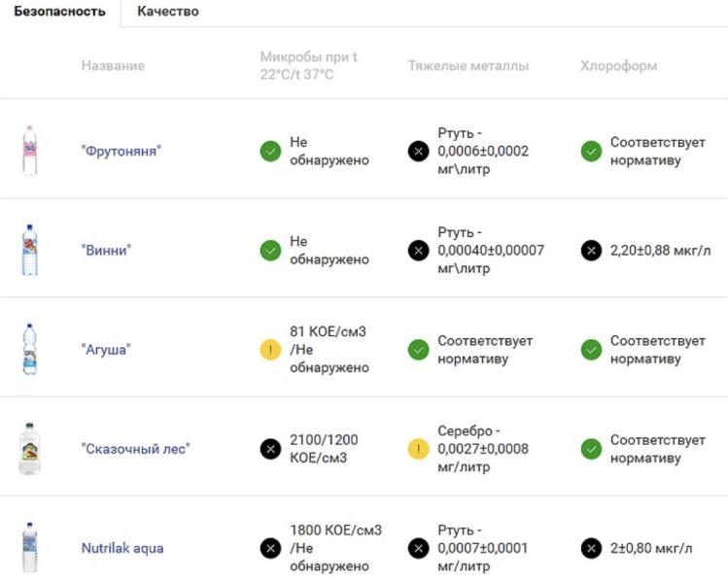Image resolution: width=728 pixels, height=583 pixels.
Task: Click black cross icon for Винни chloroform
Action: [591, 251]
